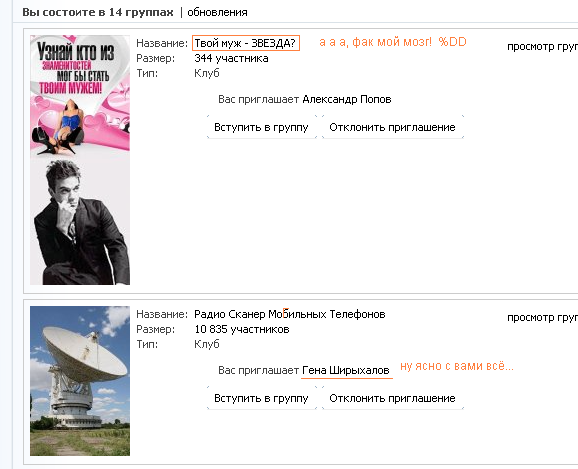Click the Клуб type of radio scanner group

(207, 344)
